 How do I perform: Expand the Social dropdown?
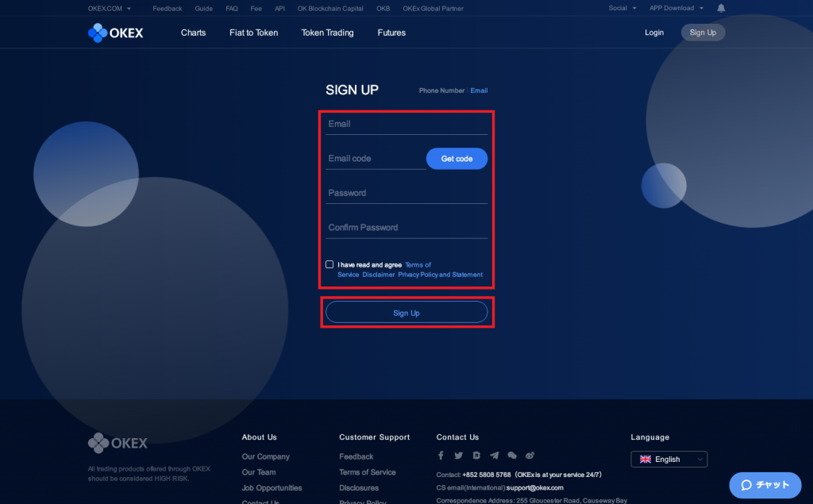[x=622, y=8]
